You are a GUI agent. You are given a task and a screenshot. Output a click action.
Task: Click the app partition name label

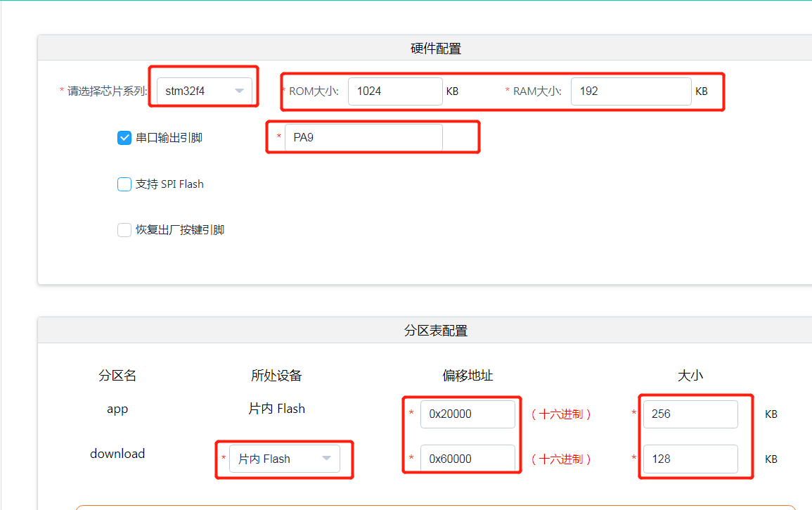(x=117, y=409)
